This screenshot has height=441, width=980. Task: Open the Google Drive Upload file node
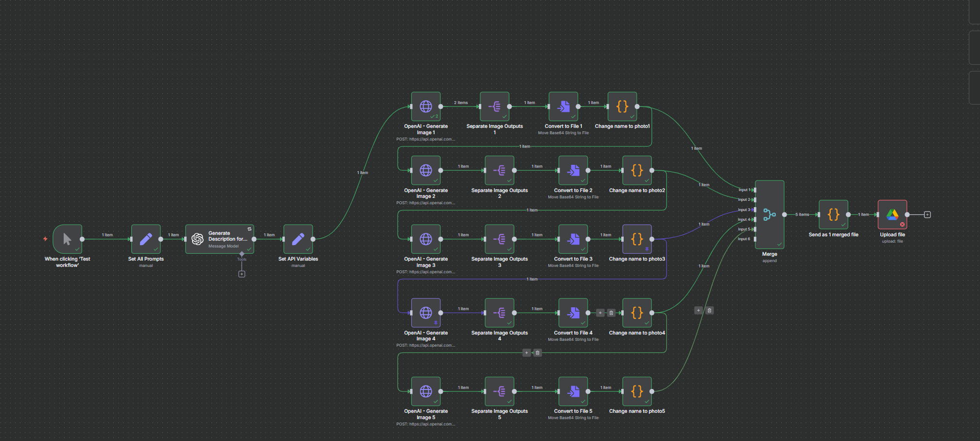tap(892, 214)
